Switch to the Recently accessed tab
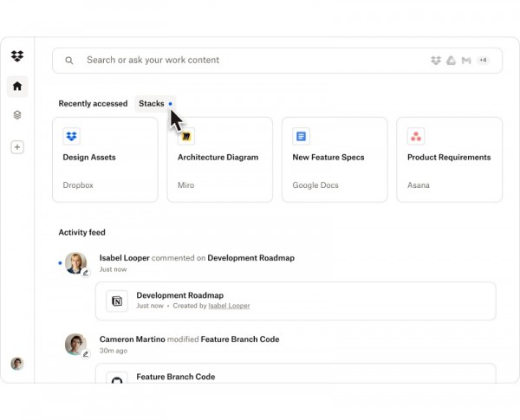Viewport: 520px width, 420px height. coord(93,104)
